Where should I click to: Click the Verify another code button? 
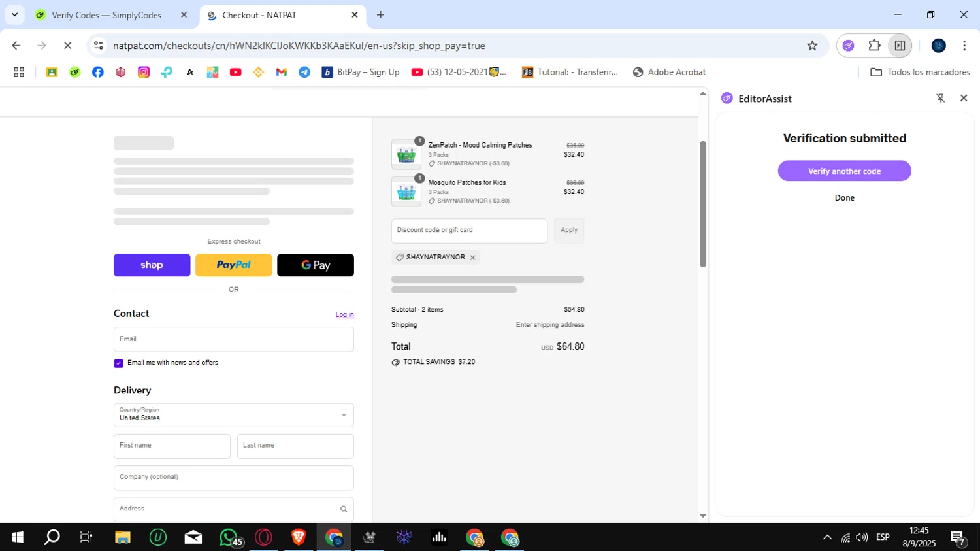[844, 171]
